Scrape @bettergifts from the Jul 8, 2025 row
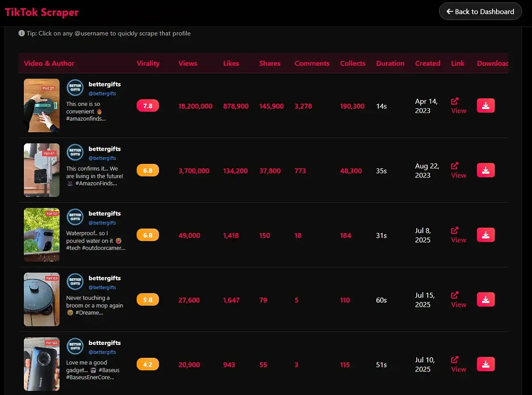The height and width of the screenshot is (395, 532). 102,223
